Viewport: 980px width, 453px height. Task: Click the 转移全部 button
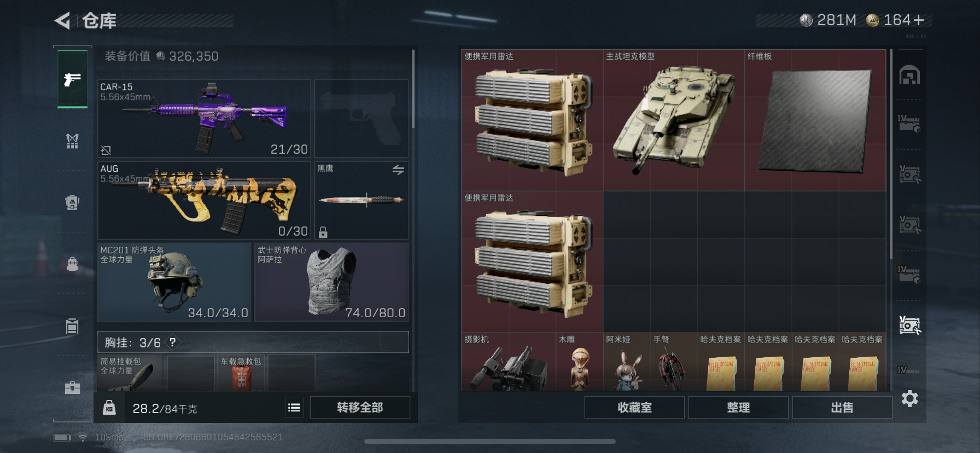360,408
